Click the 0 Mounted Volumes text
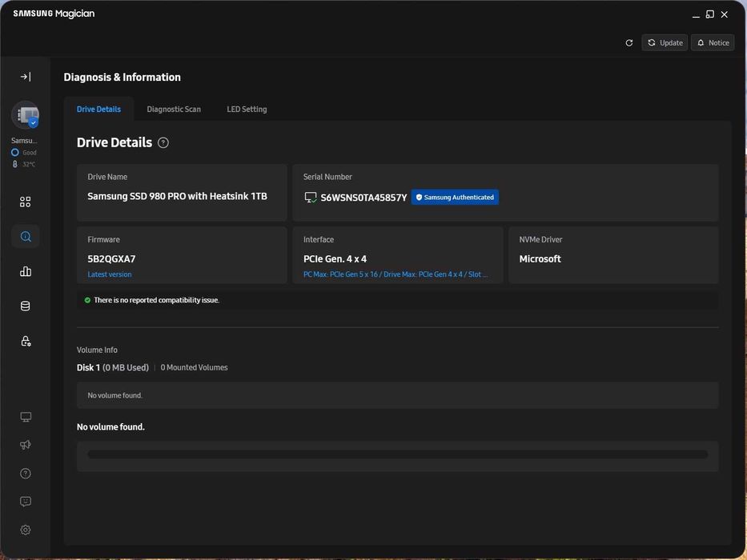 [x=194, y=368]
